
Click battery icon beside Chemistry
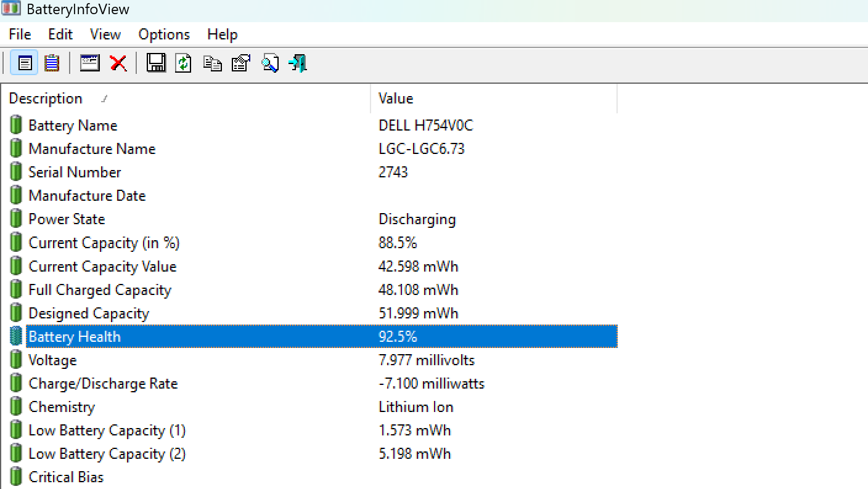pyautogui.click(x=16, y=406)
